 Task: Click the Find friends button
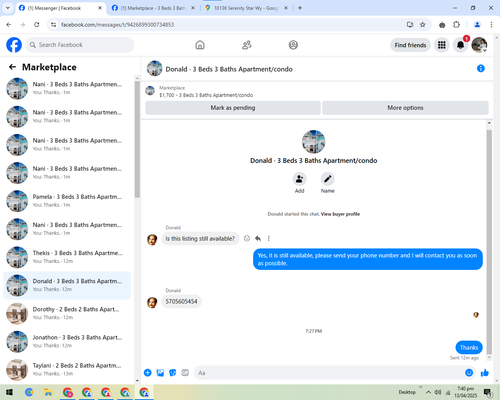[410, 45]
